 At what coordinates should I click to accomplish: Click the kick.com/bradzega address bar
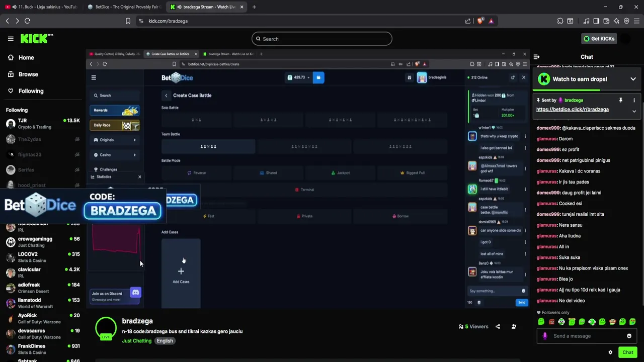tap(302, 21)
